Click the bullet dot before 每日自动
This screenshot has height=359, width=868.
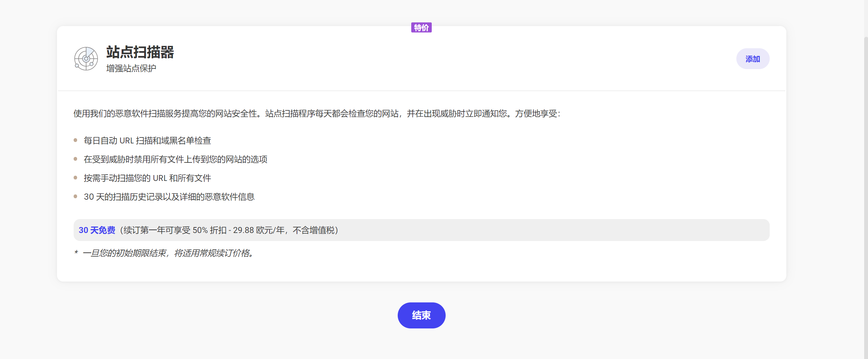tap(75, 140)
